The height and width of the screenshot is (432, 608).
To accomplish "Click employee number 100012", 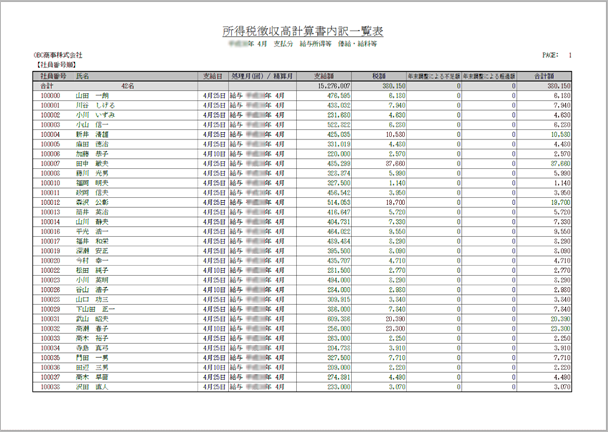I will (50, 202).
